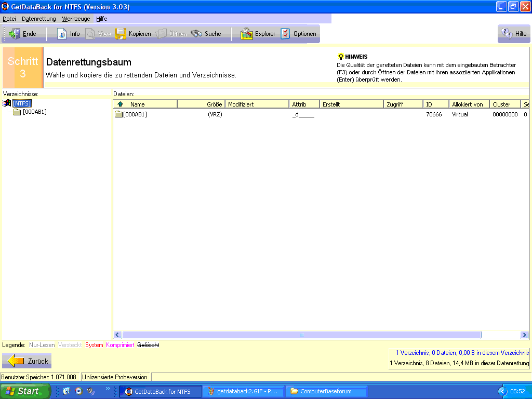Switch to getdataback2.GIF taskbar window
This screenshot has height=399, width=532.
pyautogui.click(x=244, y=392)
